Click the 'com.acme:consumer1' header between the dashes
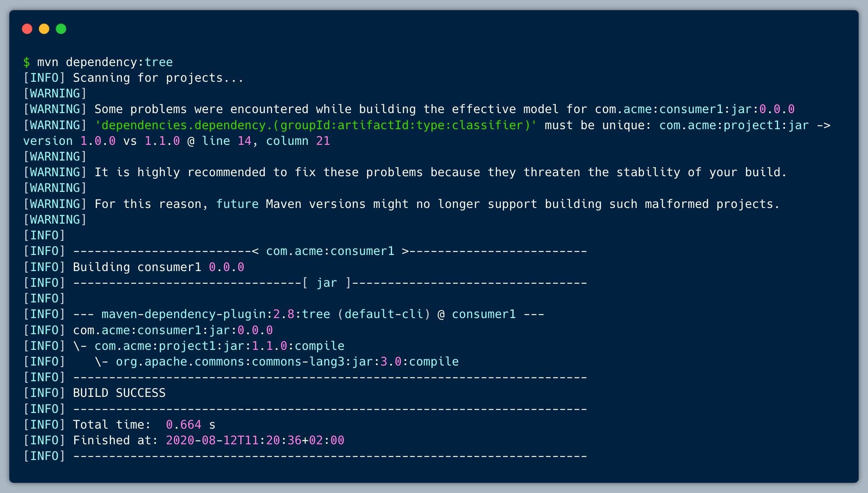Screen dimensions: 868x493 click(x=330, y=251)
